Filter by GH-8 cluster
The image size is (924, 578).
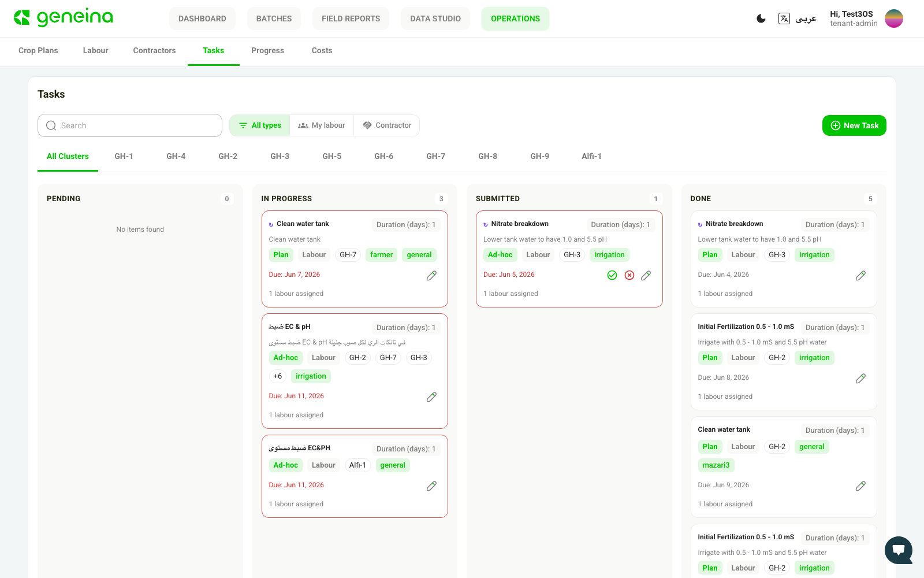(x=487, y=157)
